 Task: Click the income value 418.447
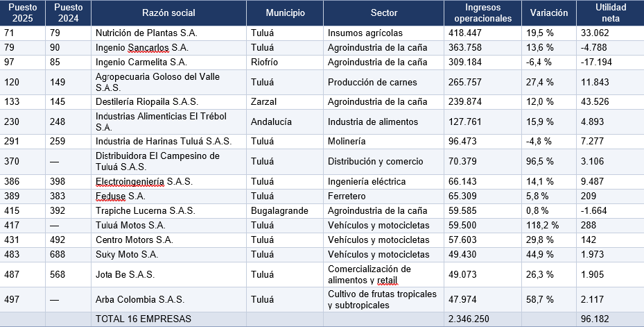tap(465, 33)
